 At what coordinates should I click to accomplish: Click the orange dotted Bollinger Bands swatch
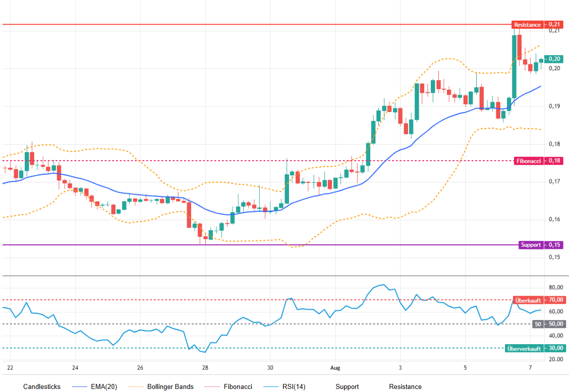point(136,387)
